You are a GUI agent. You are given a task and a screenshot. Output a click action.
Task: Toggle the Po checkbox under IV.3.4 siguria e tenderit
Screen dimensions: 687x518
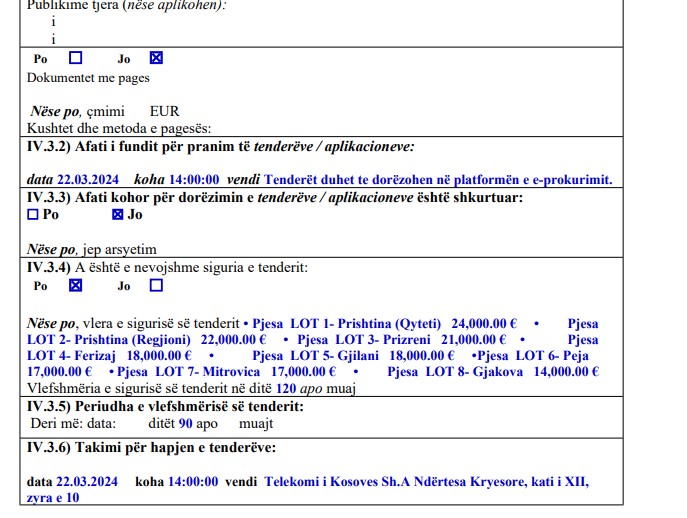[75, 285]
